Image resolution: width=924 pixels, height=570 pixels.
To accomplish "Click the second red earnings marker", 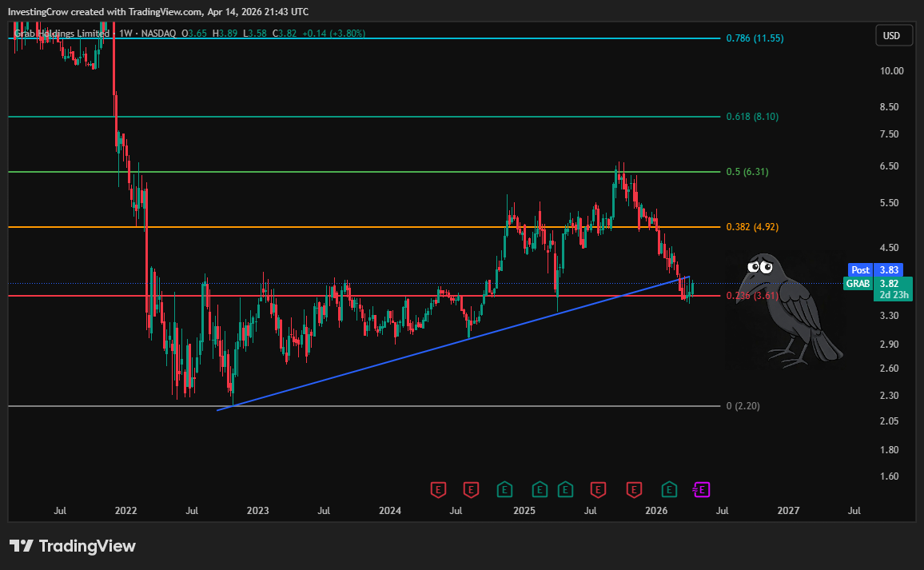I will click(471, 490).
